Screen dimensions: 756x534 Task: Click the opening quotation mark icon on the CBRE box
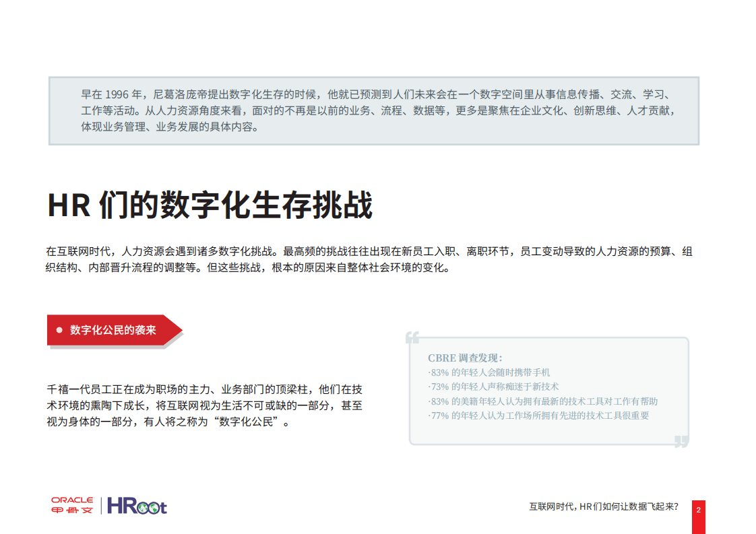412,337
